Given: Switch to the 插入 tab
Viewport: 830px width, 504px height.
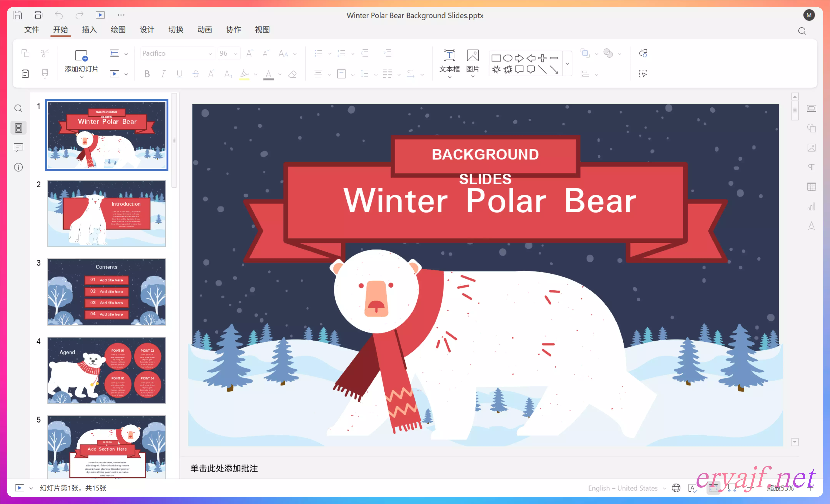Looking at the screenshot, I should pos(89,30).
